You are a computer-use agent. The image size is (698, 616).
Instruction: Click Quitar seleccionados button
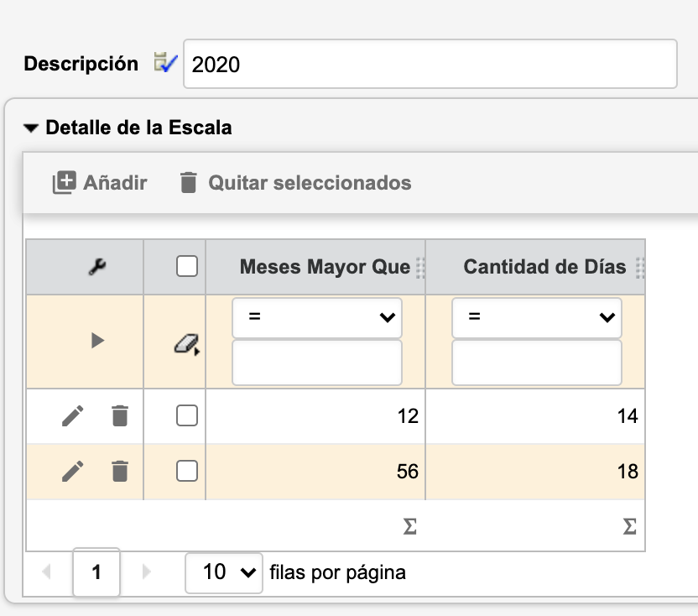pos(295,182)
